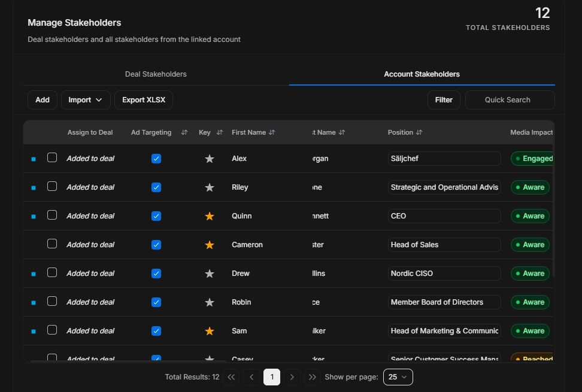The width and height of the screenshot is (582, 392).
Task: Go to previous page chevron
Action: coord(251,377)
